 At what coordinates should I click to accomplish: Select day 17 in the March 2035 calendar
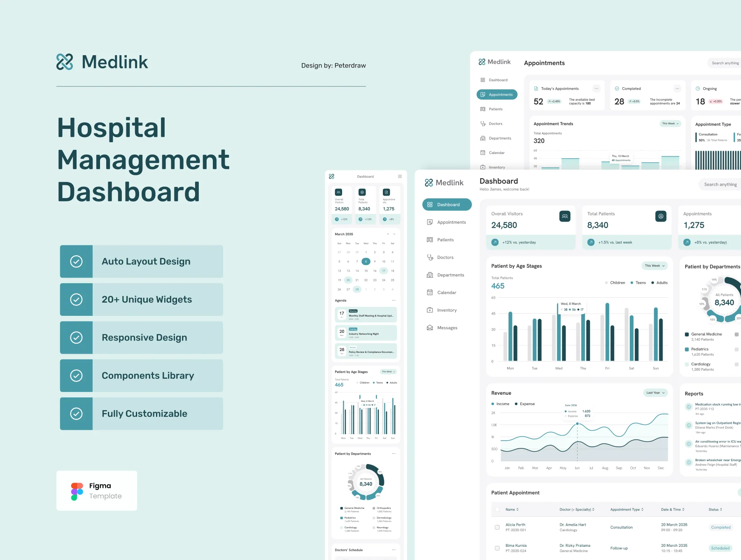click(x=384, y=271)
